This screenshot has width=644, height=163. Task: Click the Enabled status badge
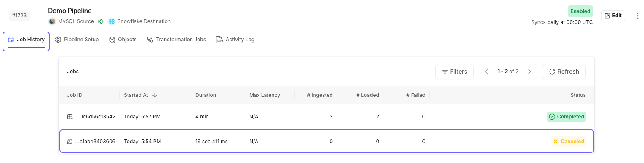point(580,11)
